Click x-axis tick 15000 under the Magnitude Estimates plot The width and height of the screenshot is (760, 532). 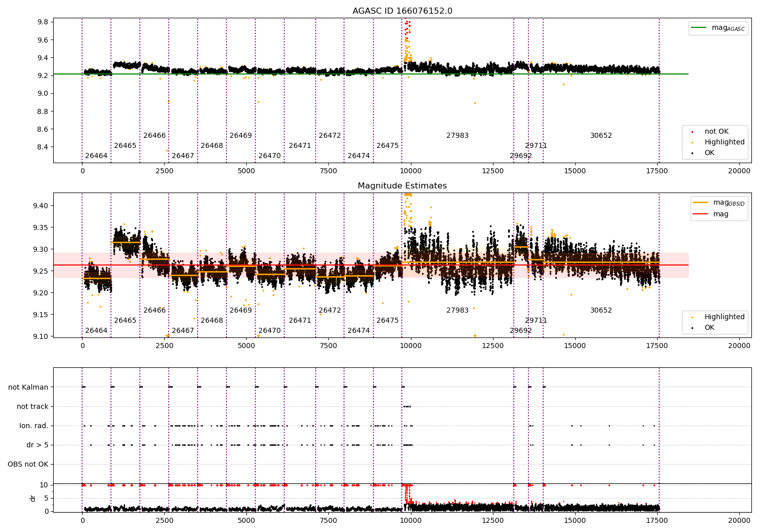tap(575, 346)
